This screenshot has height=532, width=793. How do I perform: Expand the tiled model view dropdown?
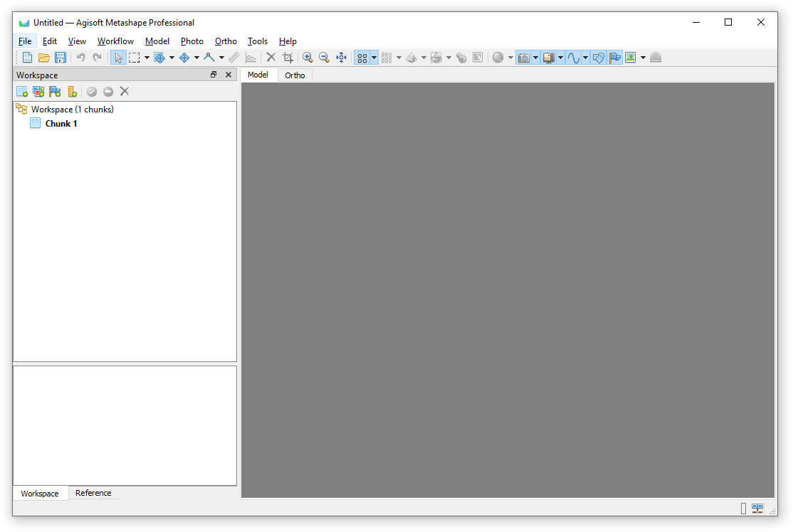coord(448,58)
